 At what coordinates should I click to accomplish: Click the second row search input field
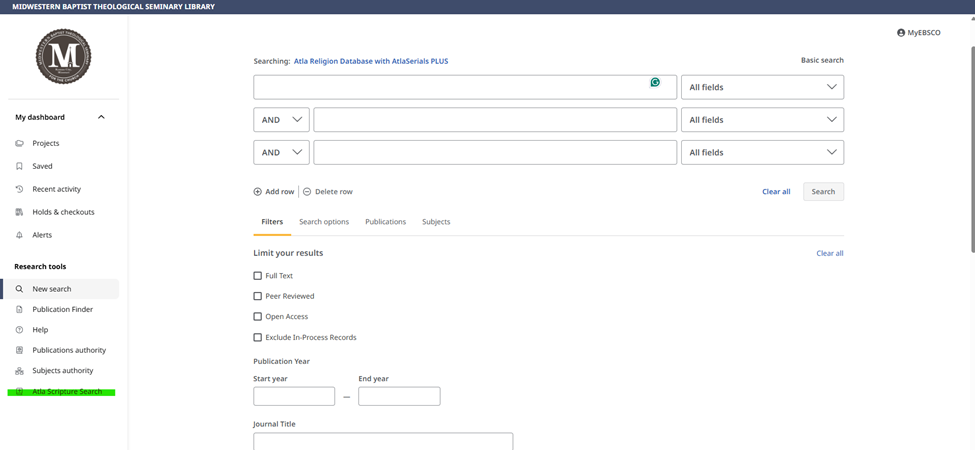(x=495, y=120)
